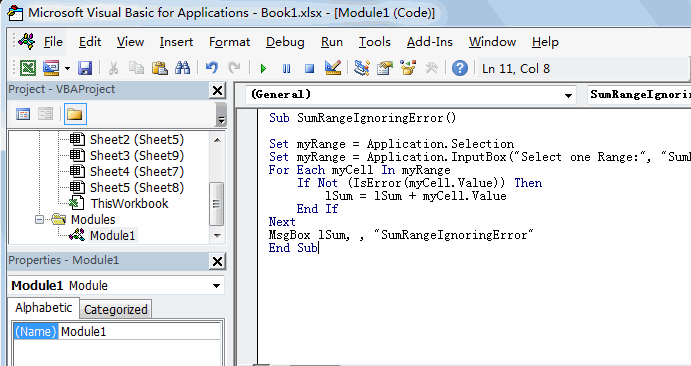
Task: Close the Properties - Module1 panel
Action: (217, 262)
